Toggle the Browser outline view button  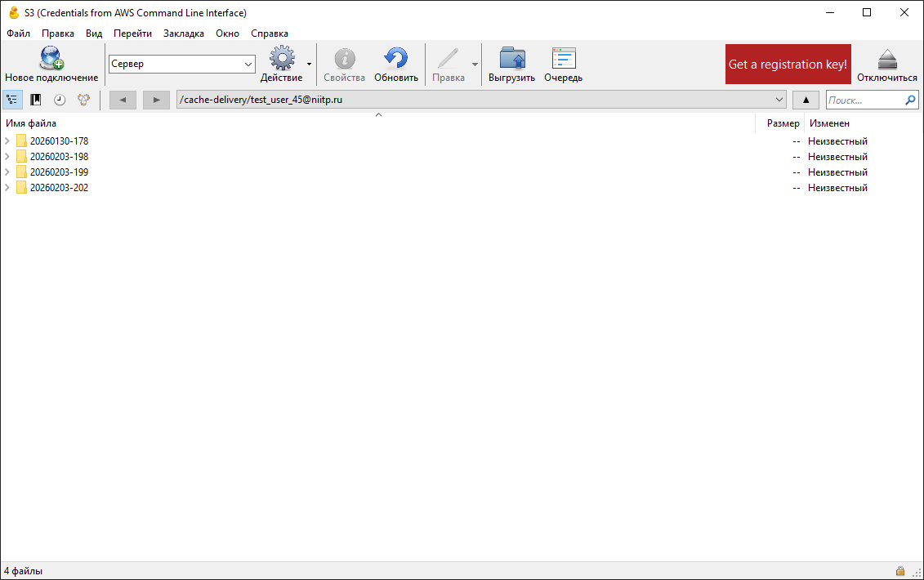12,100
